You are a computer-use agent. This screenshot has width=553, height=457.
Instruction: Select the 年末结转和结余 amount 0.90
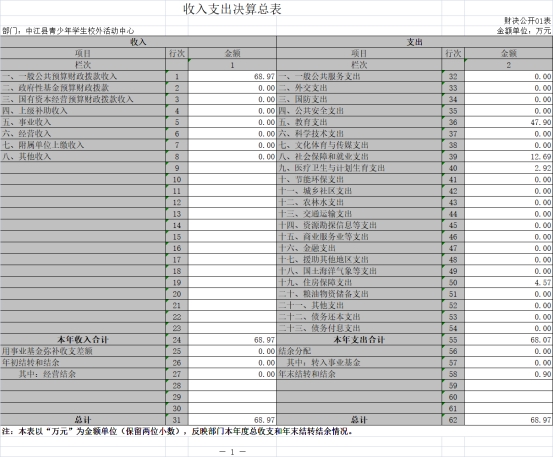(x=509, y=374)
